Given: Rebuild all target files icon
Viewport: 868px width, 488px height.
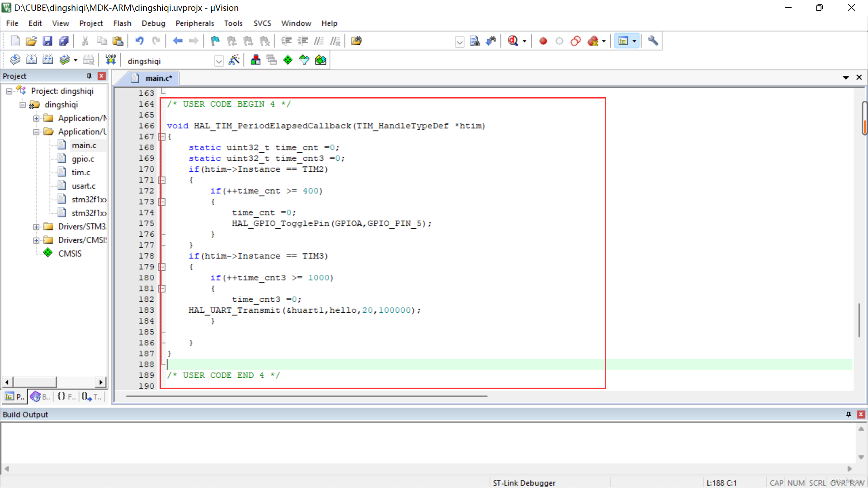Looking at the screenshot, I should pyautogui.click(x=47, y=60).
